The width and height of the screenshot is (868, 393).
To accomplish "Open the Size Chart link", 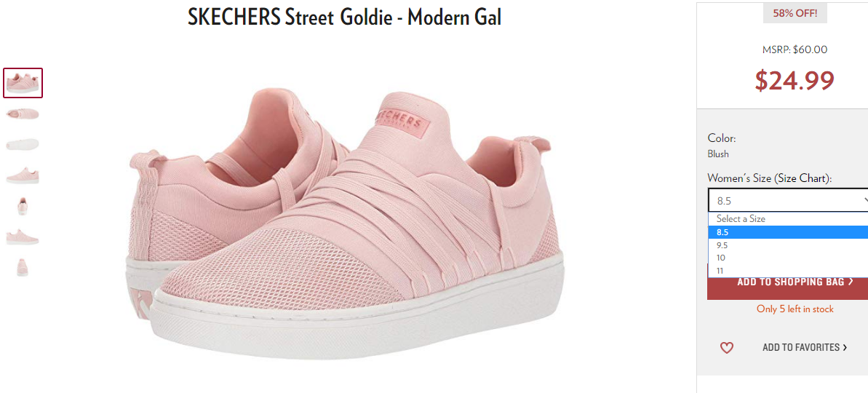I will point(802,178).
